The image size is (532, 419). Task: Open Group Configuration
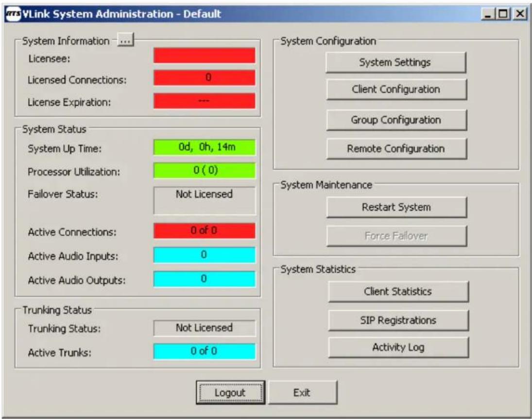tap(396, 120)
